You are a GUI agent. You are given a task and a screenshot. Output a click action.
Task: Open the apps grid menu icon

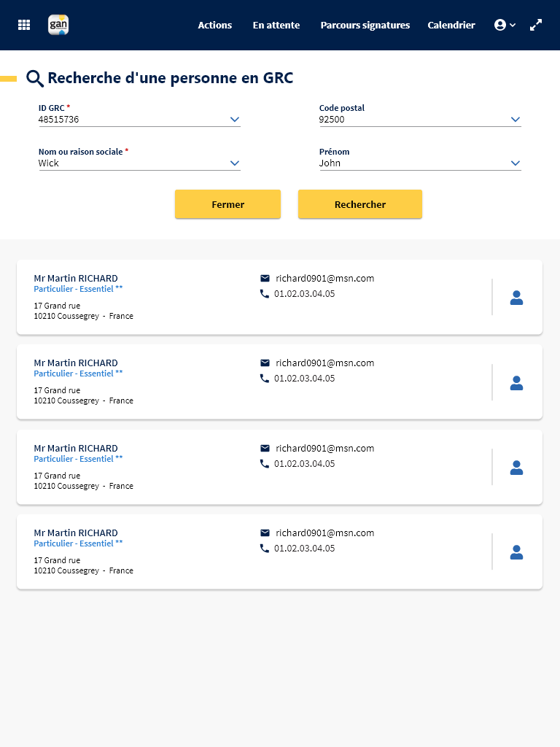pos(24,25)
